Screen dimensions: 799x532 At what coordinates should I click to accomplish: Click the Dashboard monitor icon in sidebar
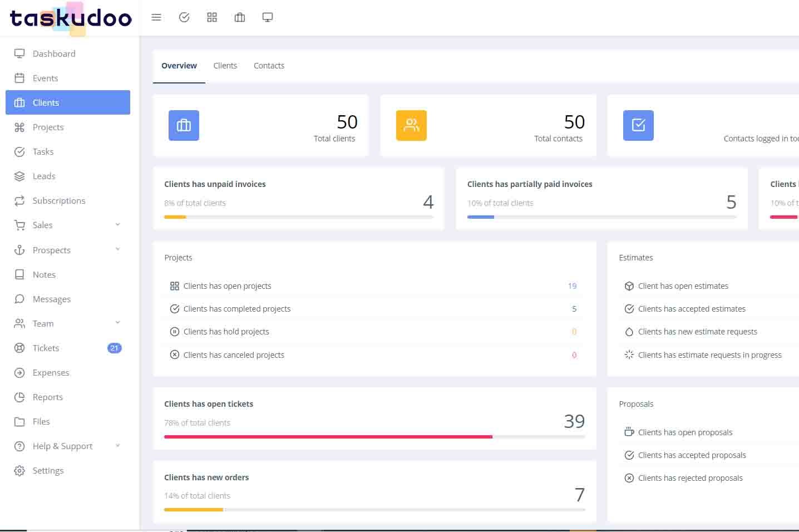click(x=19, y=53)
